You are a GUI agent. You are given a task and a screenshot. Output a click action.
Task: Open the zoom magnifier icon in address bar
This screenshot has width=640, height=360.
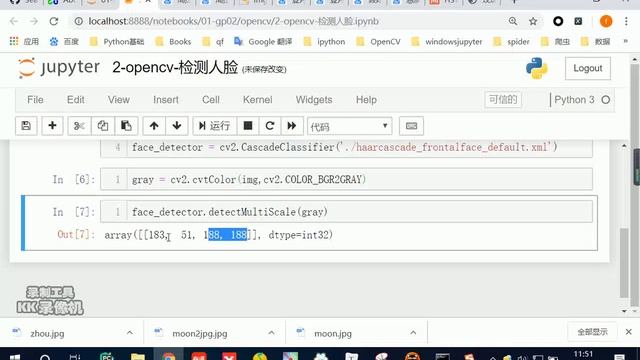513,21
